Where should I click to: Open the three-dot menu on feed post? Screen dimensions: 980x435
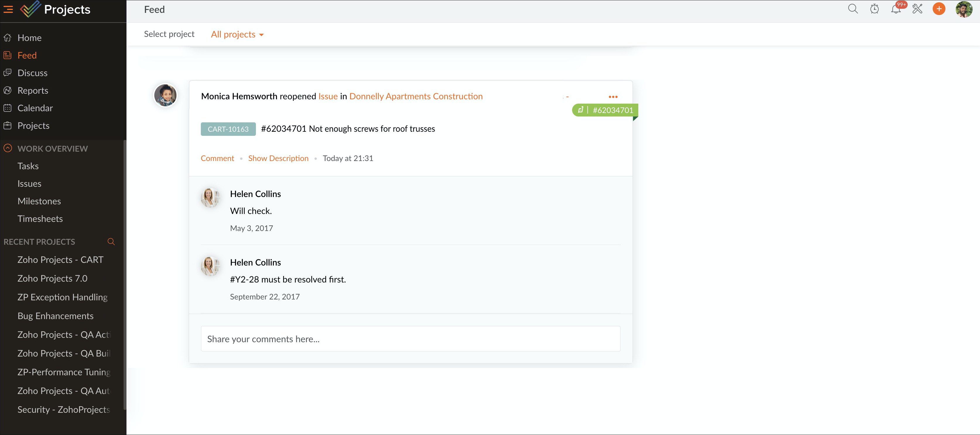(x=613, y=97)
